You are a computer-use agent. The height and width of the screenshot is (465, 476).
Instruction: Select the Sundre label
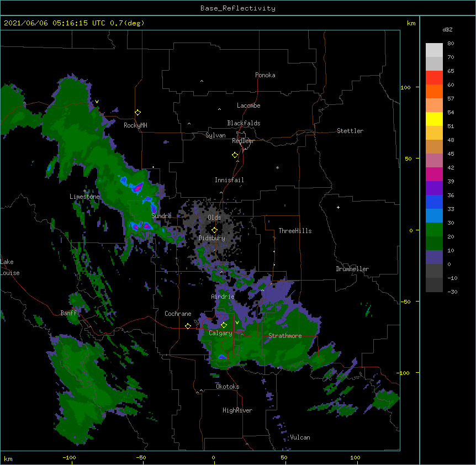coord(161,216)
